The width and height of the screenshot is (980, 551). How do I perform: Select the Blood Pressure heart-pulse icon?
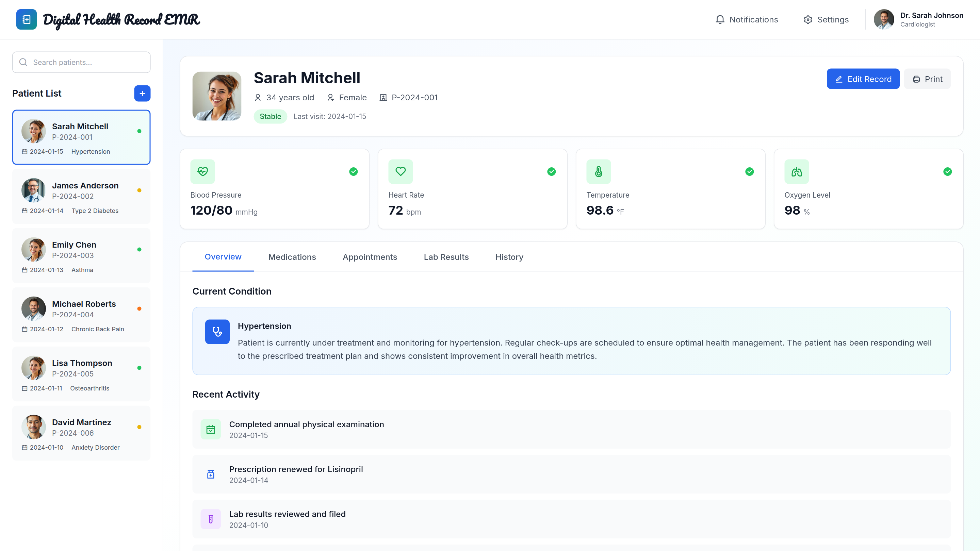click(202, 171)
